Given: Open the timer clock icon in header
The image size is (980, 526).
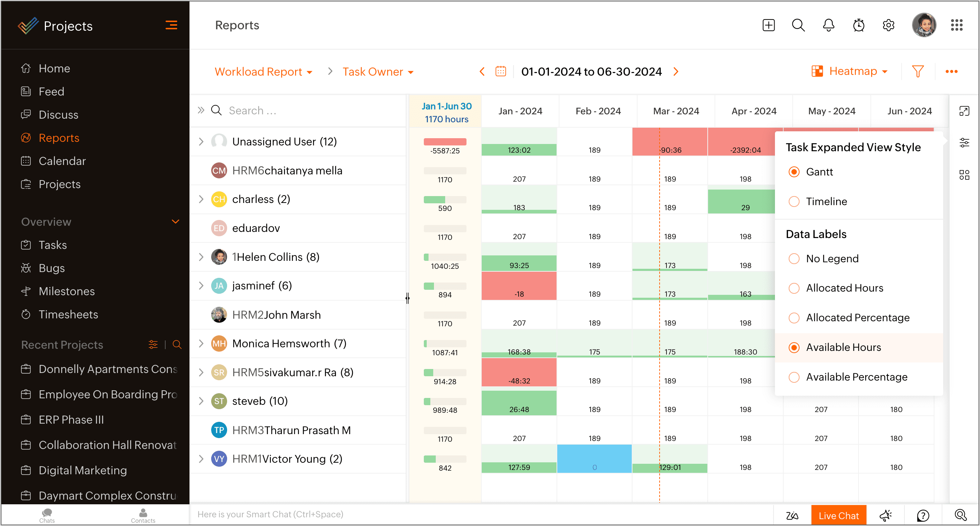Looking at the screenshot, I should [x=858, y=25].
